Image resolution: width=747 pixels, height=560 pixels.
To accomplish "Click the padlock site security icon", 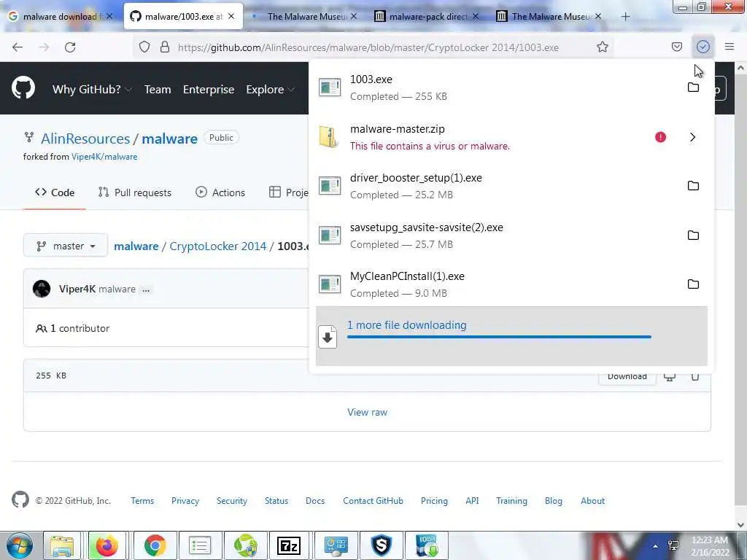I will click(165, 47).
